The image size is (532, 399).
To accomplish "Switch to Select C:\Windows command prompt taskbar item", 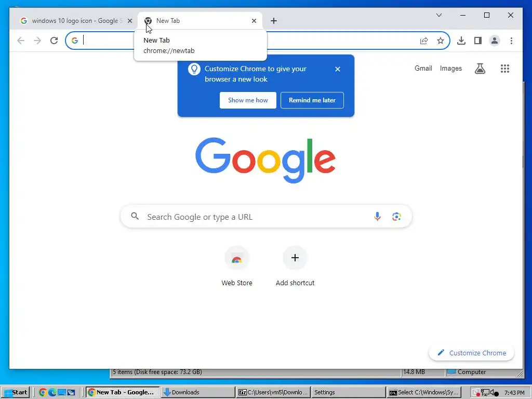I will 424,393.
